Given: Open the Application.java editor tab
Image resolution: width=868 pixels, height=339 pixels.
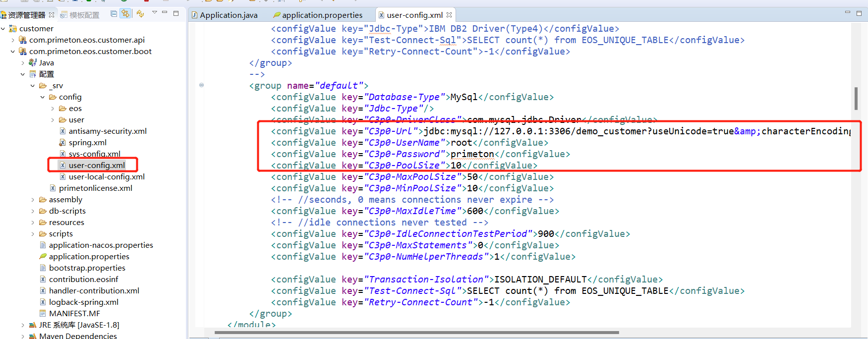Looking at the screenshot, I should point(229,15).
